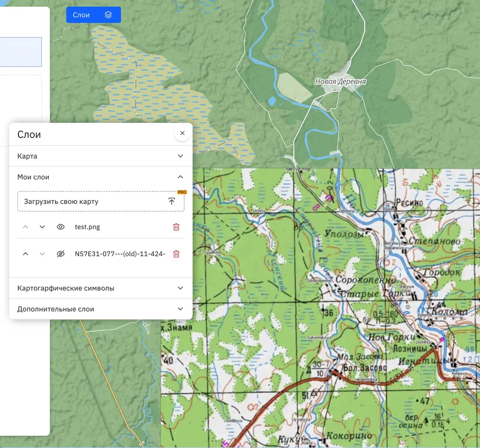Collapse the Мои слои section
480x448 pixels.
tap(180, 177)
